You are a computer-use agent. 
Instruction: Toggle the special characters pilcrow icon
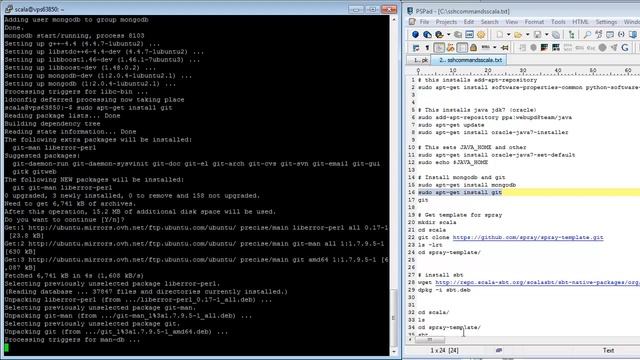[x=427, y=48]
